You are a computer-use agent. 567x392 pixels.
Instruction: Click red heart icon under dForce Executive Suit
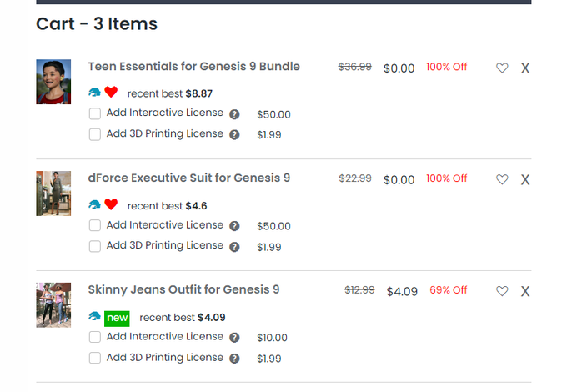(x=111, y=204)
